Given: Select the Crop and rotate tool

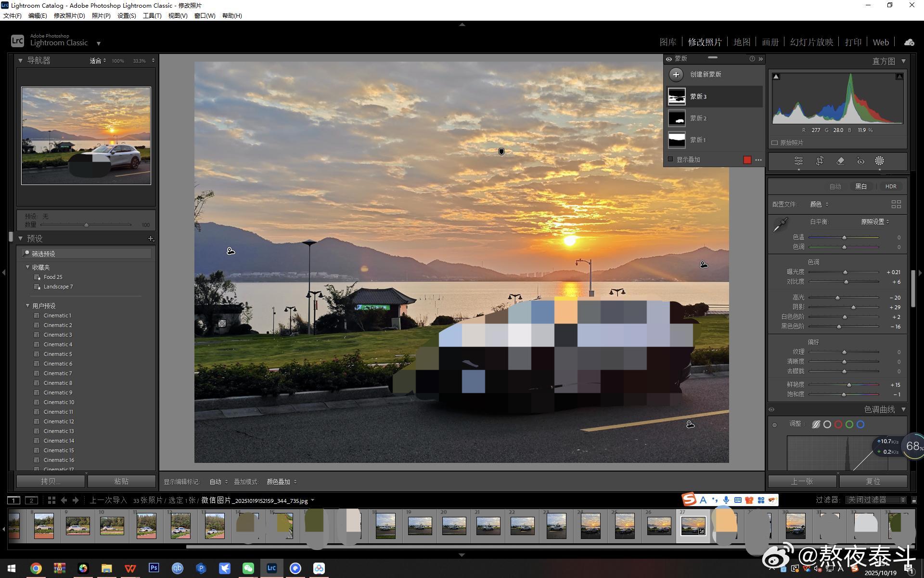Looking at the screenshot, I should (820, 161).
